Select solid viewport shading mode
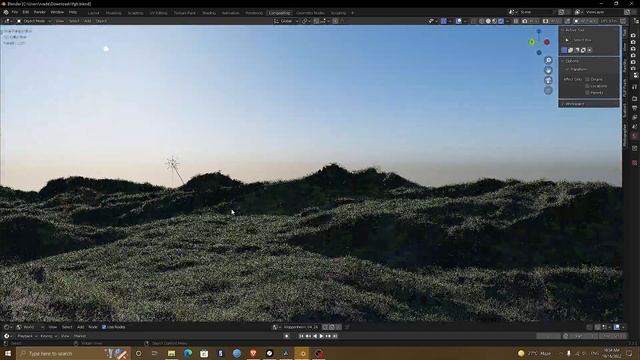 click(x=488, y=21)
